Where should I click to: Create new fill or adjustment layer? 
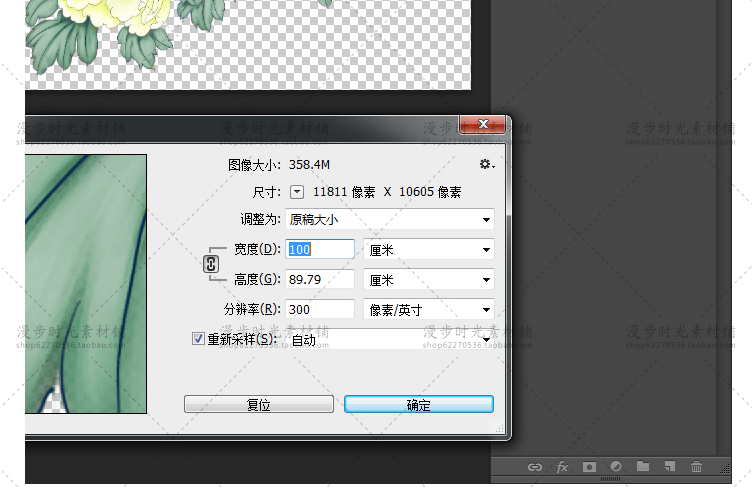(x=616, y=467)
